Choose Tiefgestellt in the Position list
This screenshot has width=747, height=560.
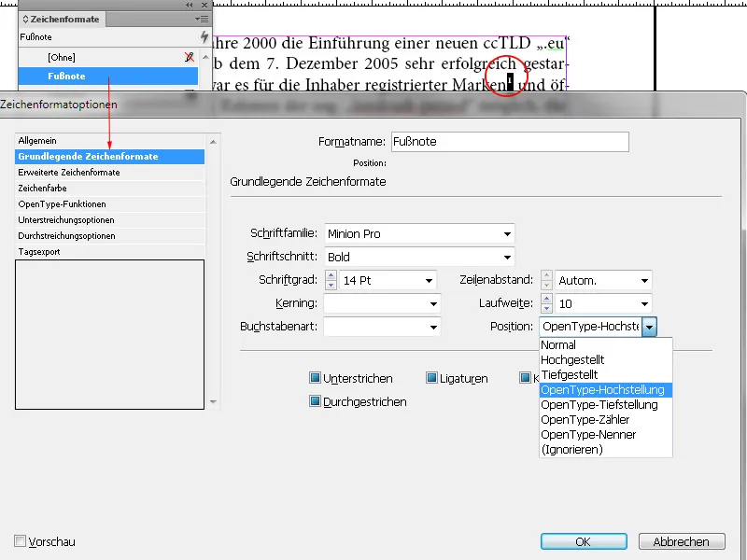pos(605,375)
